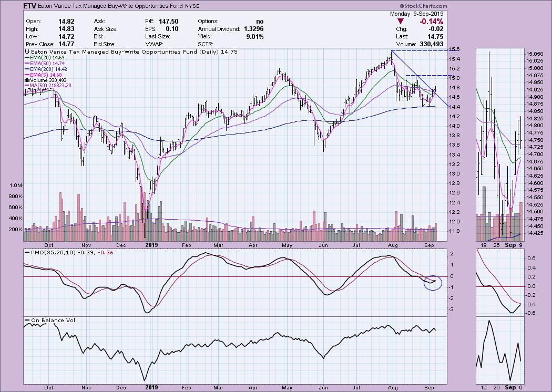Click the Sep label under the mini price chart
Image resolution: width=552 pixels, height=392 pixels.
(510, 245)
